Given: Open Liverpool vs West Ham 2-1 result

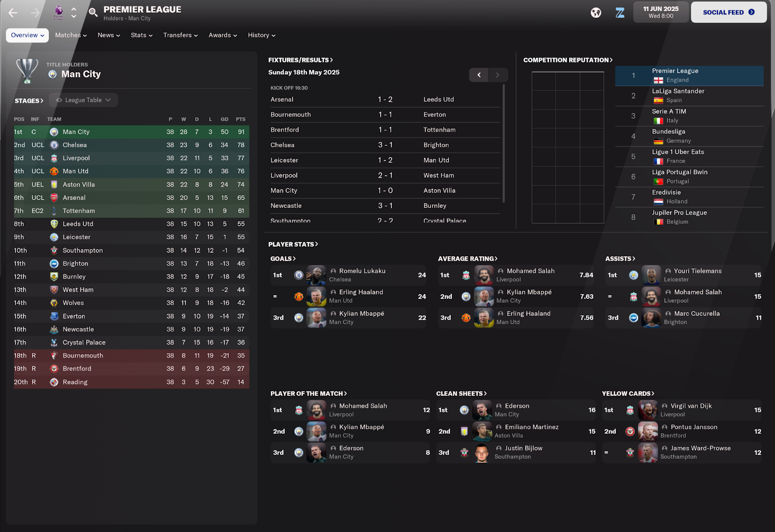Looking at the screenshot, I should (x=385, y=175).
